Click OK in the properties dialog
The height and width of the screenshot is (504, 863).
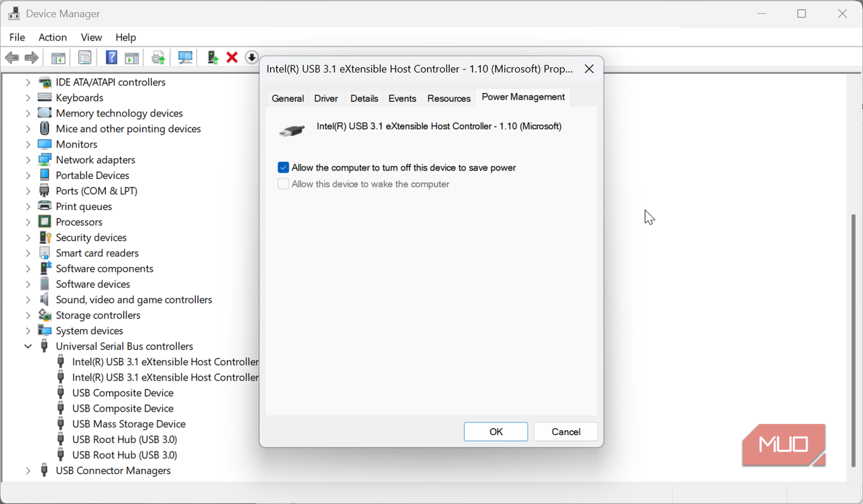pos(496,432)
